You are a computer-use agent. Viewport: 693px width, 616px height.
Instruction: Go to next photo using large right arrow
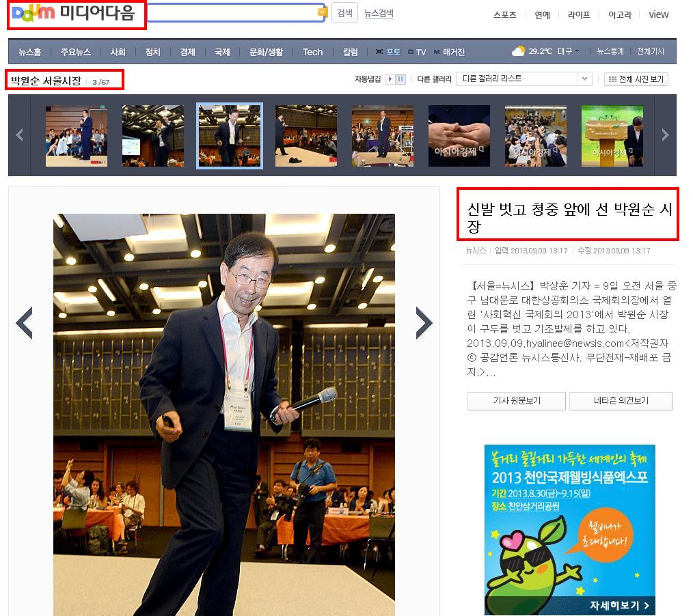click(424, 323)
